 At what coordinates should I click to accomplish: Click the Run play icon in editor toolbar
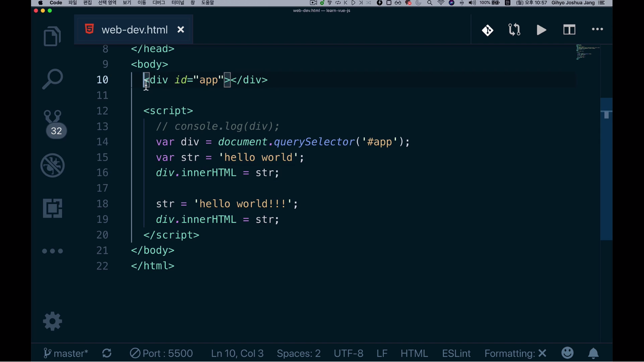(x=541, y=30)
